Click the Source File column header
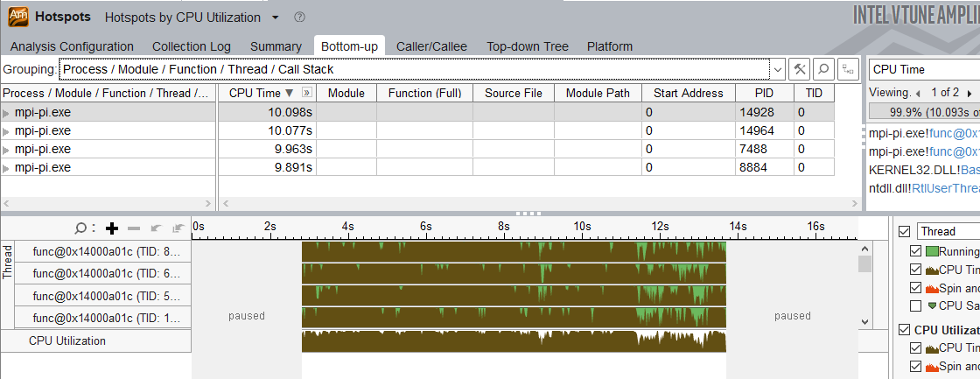Viewport: 980px width, 379px height. [x=513, y=93]
